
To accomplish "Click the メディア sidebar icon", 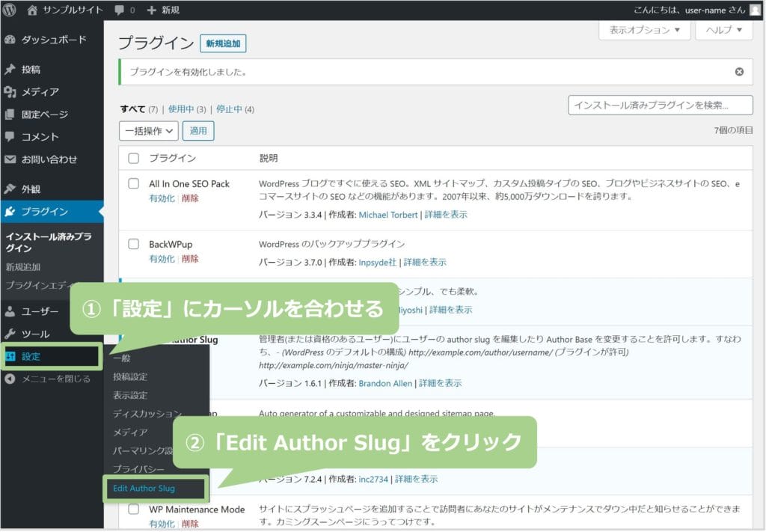I will tap(10, 92).
